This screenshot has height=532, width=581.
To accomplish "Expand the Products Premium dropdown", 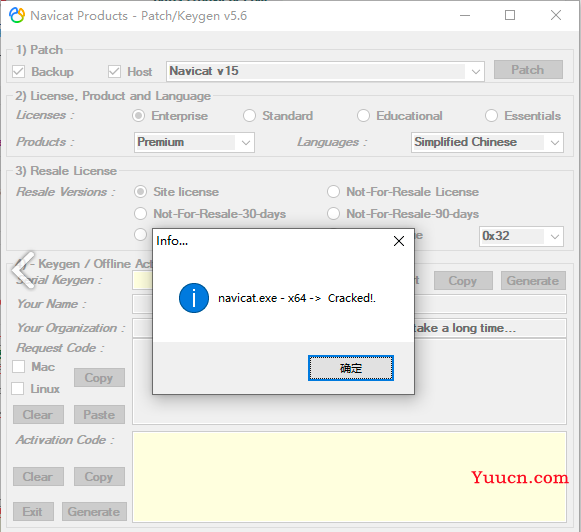I will [x=194, y=142].
